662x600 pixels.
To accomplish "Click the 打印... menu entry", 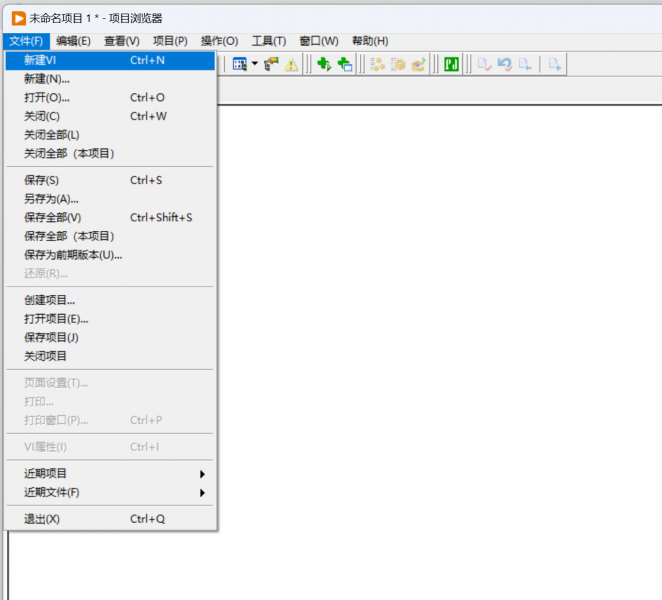I will click(110, 402).
